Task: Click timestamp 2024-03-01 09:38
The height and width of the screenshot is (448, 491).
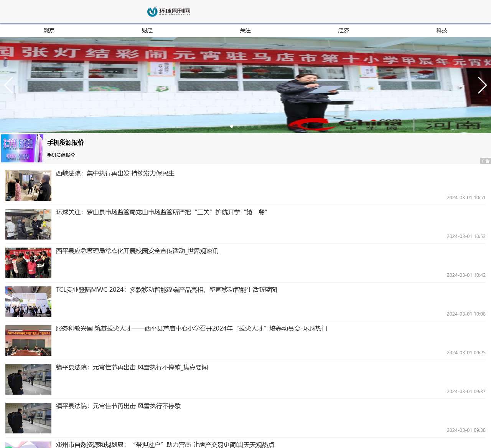Action: click(x=466, y=430)
